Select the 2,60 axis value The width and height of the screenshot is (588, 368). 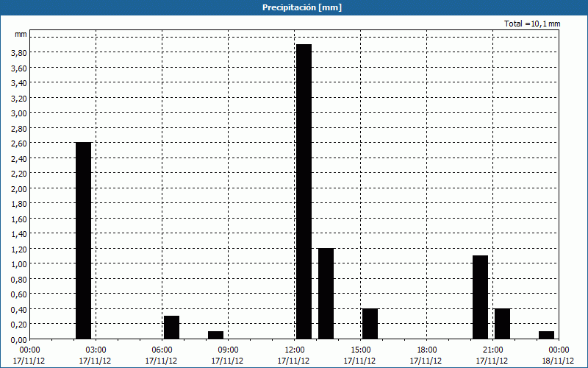[19, 144]
